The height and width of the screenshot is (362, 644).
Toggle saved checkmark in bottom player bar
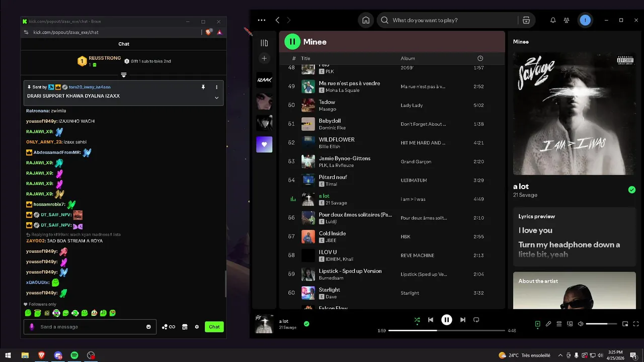tap(306, 324)
